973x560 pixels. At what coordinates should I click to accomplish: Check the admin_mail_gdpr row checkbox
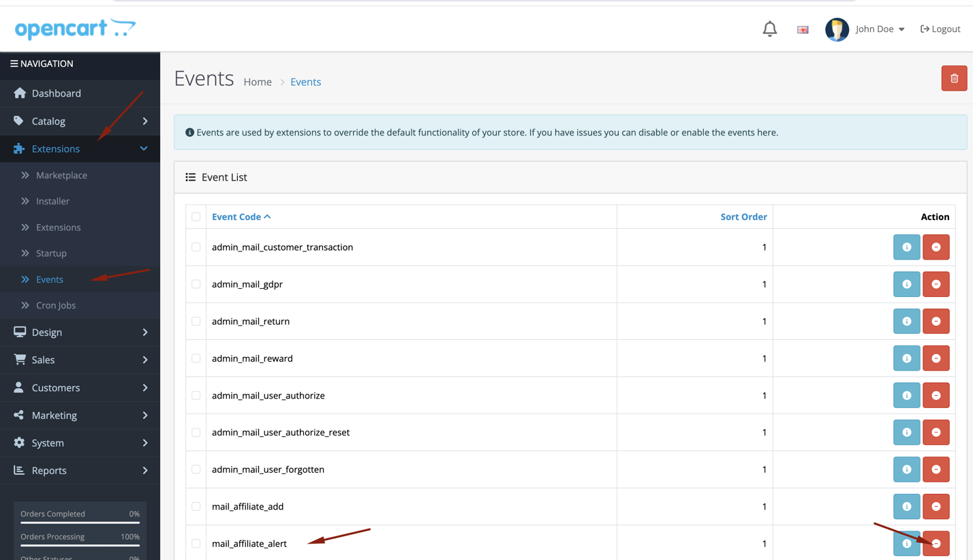[196, 284]
